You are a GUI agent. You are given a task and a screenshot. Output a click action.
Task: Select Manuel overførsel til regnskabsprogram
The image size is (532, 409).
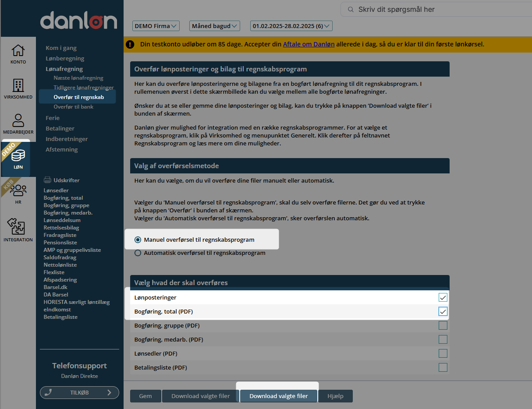point(138,240)
